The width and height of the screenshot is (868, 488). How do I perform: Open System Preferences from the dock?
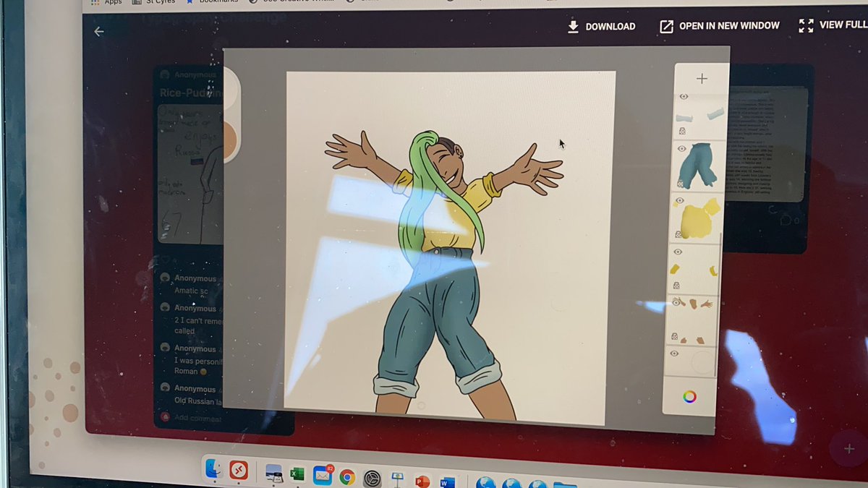[372, 477]
